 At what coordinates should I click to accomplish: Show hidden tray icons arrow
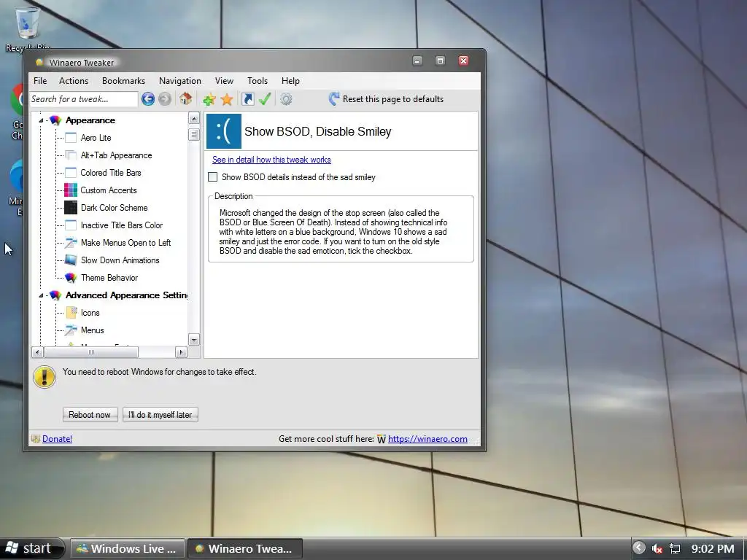639,548
